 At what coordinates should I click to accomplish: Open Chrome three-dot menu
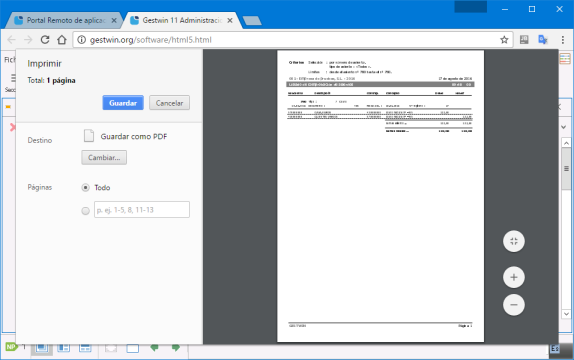[563, 40]
